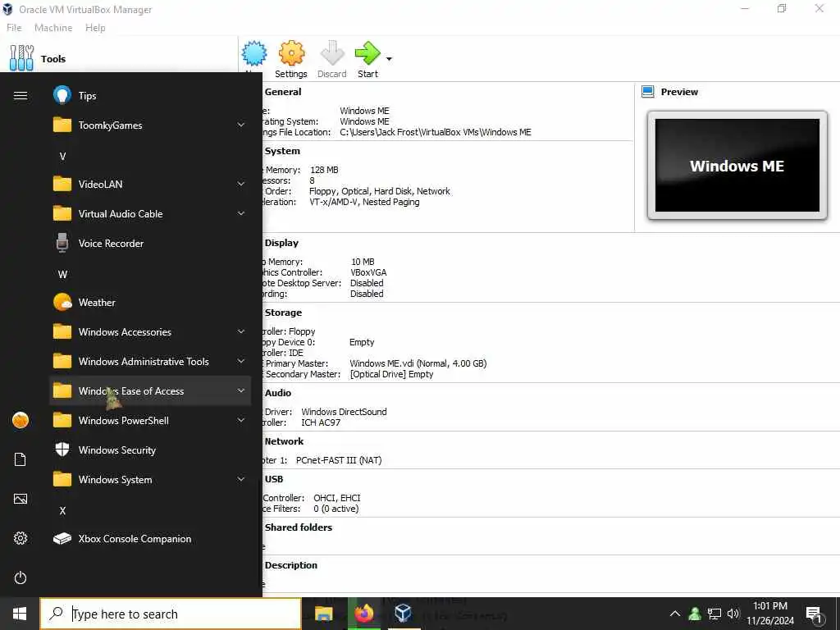Screen dimensions: 840x630
Task: Expand Windows Administrative Tools chevron
Action: 241,362
